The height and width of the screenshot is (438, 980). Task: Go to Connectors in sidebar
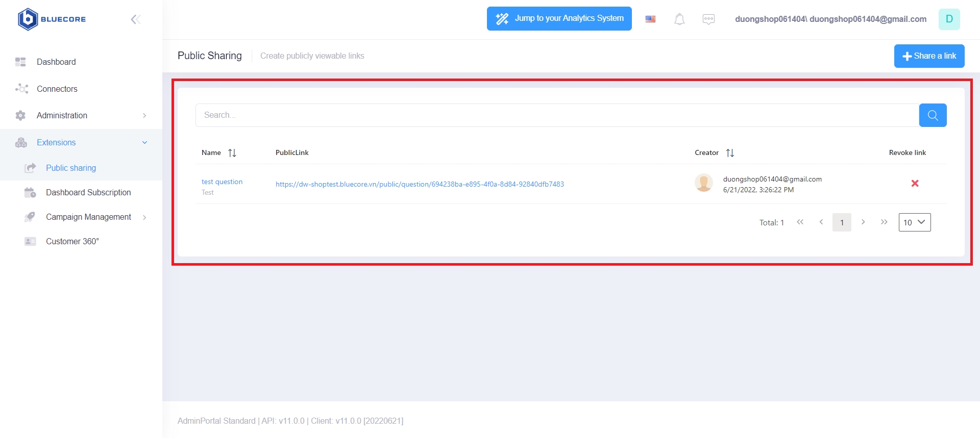tap(57, 89)
